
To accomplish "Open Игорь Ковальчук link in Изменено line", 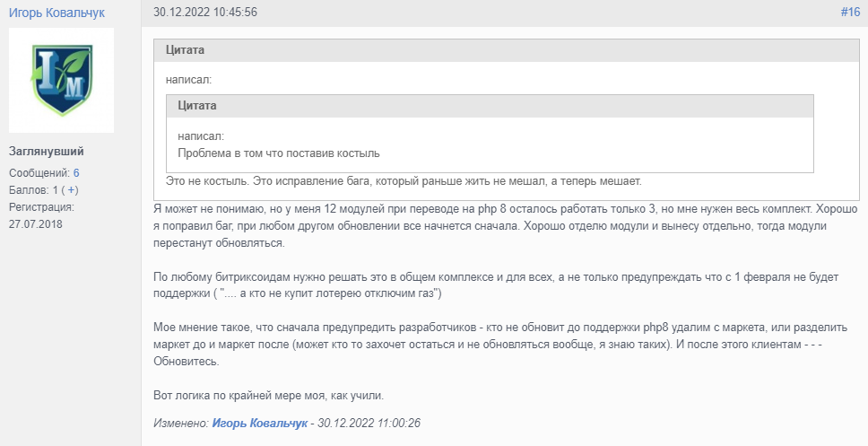I will (x=260, y=424).
